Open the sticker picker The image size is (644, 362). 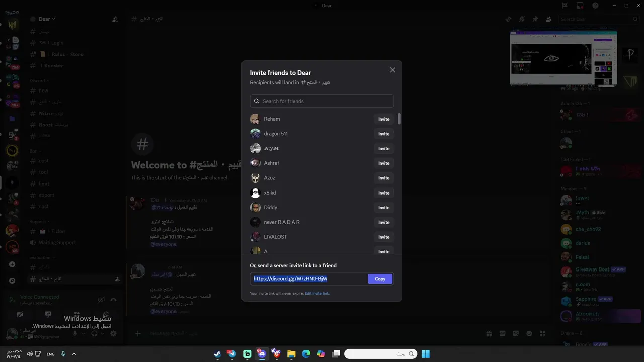516,334
